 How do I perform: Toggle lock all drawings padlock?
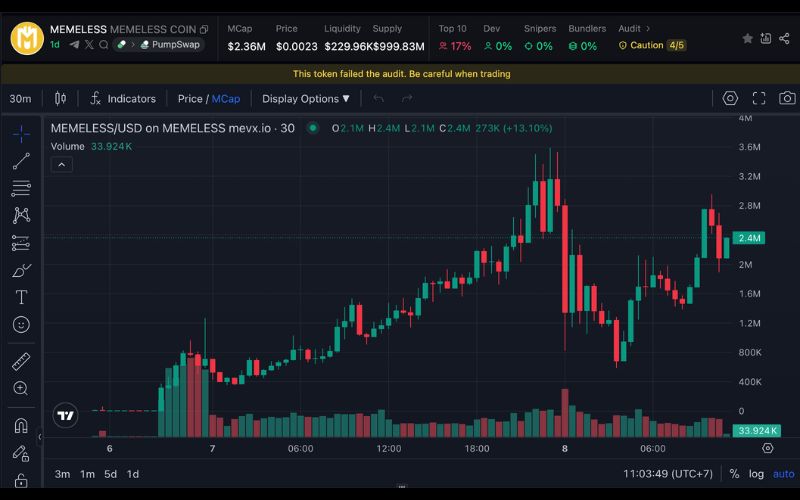coord(21,481)
